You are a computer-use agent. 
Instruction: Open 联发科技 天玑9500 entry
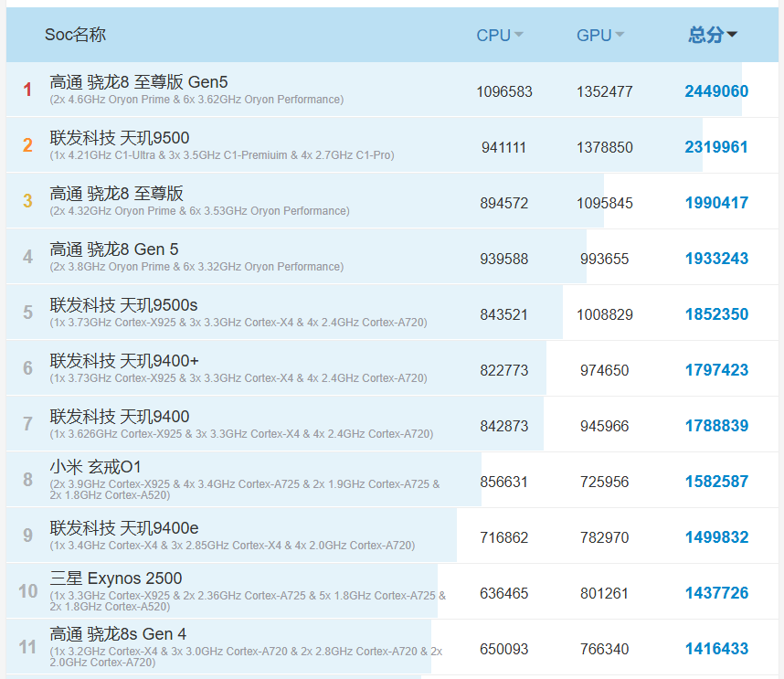click(120, 137)
